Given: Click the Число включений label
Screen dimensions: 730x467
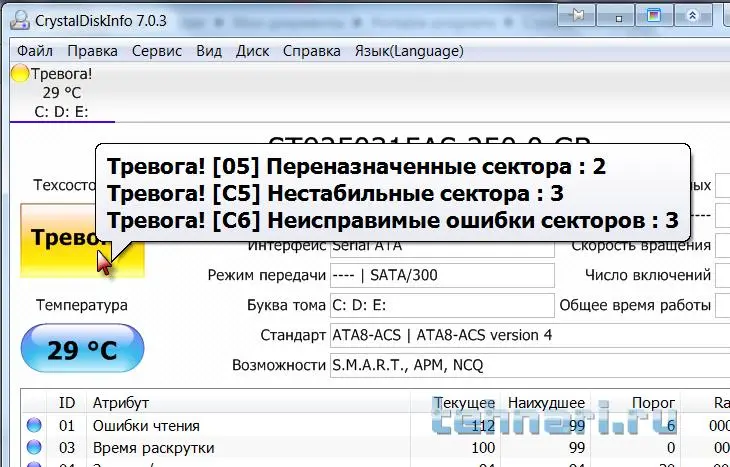Looking at the screenshot, I should coord(648,275).
